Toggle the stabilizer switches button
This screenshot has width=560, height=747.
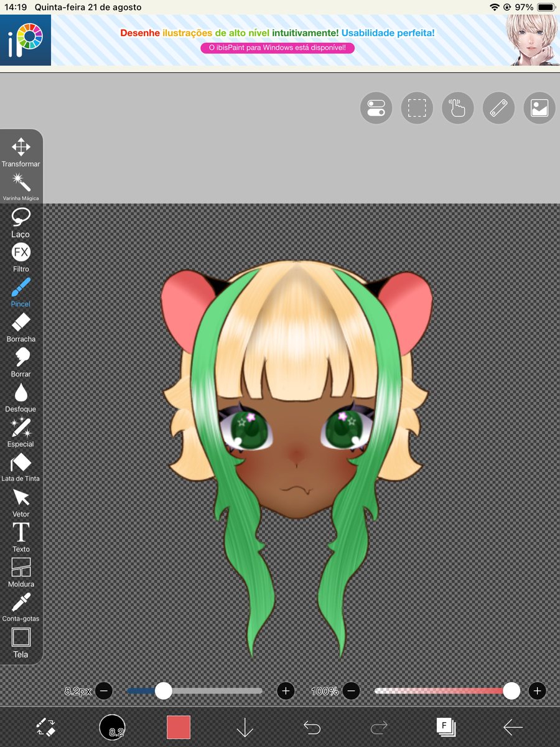tap(376, 108)
